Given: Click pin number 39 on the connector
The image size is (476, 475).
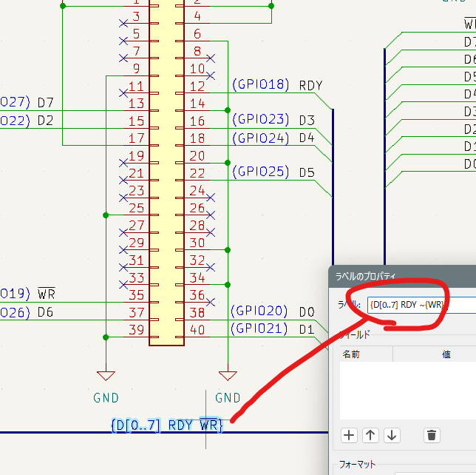Looking at the screenshot, I should tap(136, 329).
